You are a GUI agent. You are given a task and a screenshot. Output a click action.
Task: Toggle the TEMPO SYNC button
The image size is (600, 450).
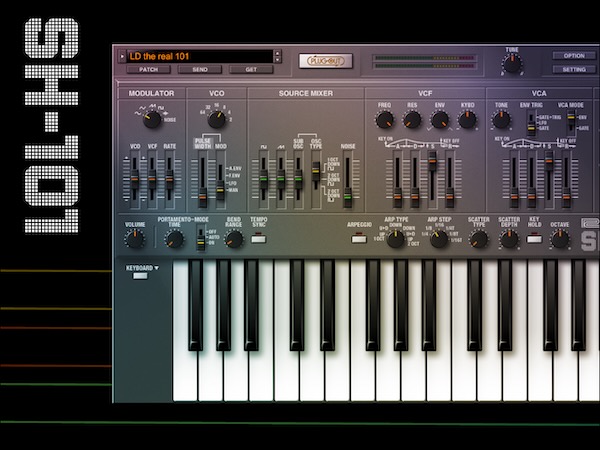[x=258, y=238]
